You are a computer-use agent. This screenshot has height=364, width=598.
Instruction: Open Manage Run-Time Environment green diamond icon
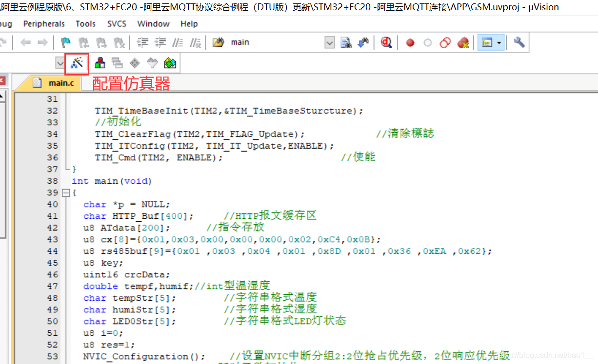click(135, 63)
